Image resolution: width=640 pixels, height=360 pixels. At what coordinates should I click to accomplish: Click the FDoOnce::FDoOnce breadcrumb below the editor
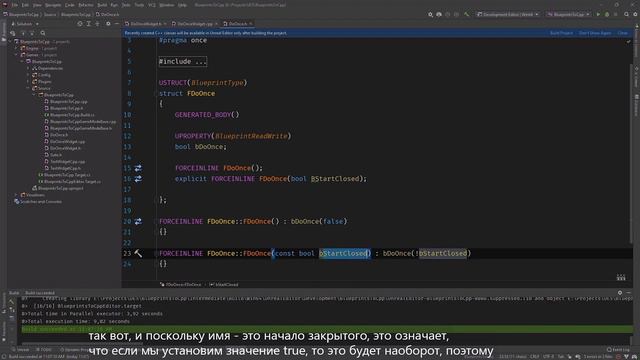pos(183,284)
